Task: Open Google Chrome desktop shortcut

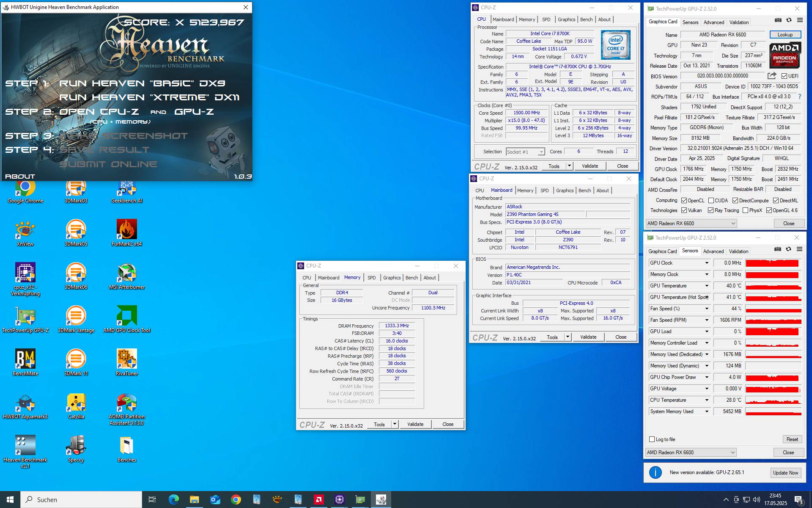Action: click(x=25, y=191)
